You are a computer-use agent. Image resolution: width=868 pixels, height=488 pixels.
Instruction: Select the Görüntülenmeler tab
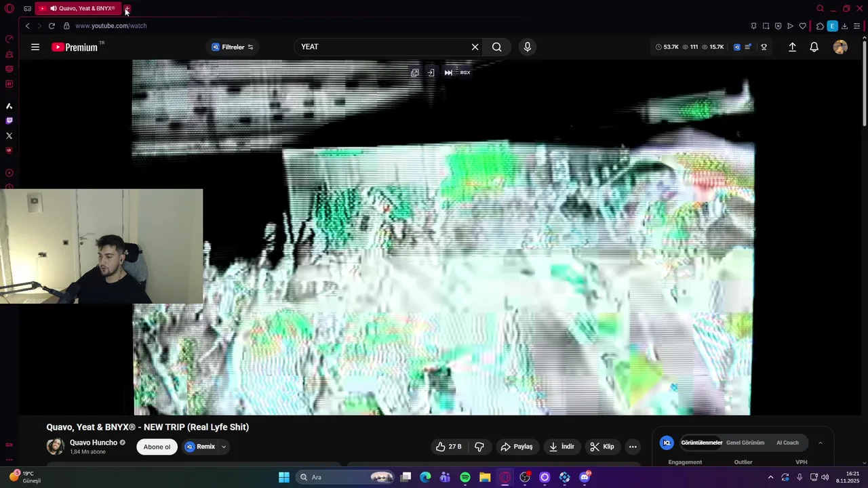coord(701,443)
